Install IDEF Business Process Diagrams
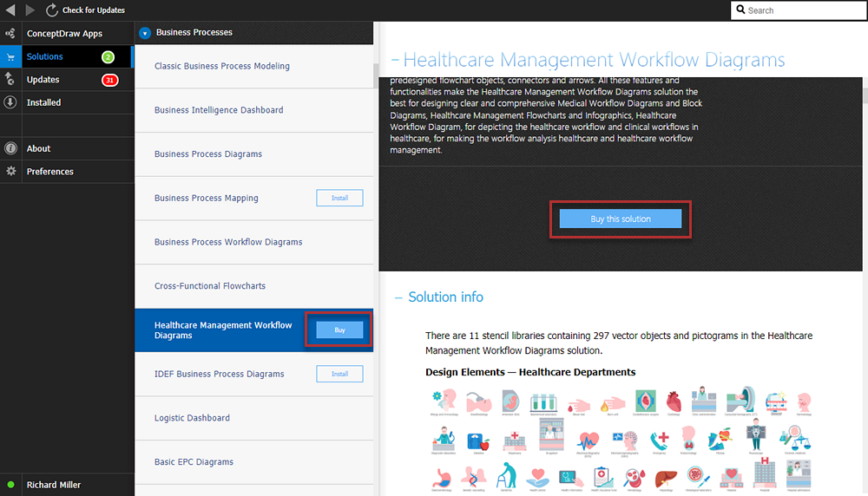This screenshot has height=496, width=868. tap(340, 374)
